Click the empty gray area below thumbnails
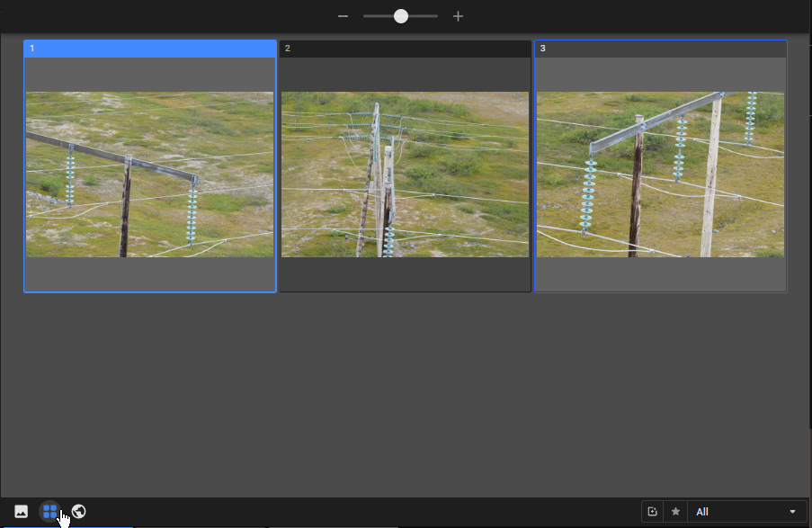Image resolution: width=812 pixels, height=528 pixels. pos(405,396)
